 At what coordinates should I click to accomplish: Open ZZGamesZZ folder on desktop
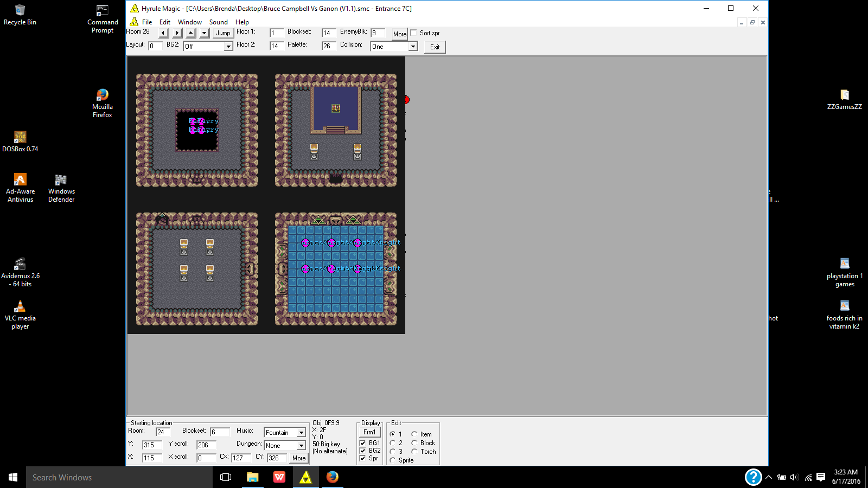click(845, 99)
